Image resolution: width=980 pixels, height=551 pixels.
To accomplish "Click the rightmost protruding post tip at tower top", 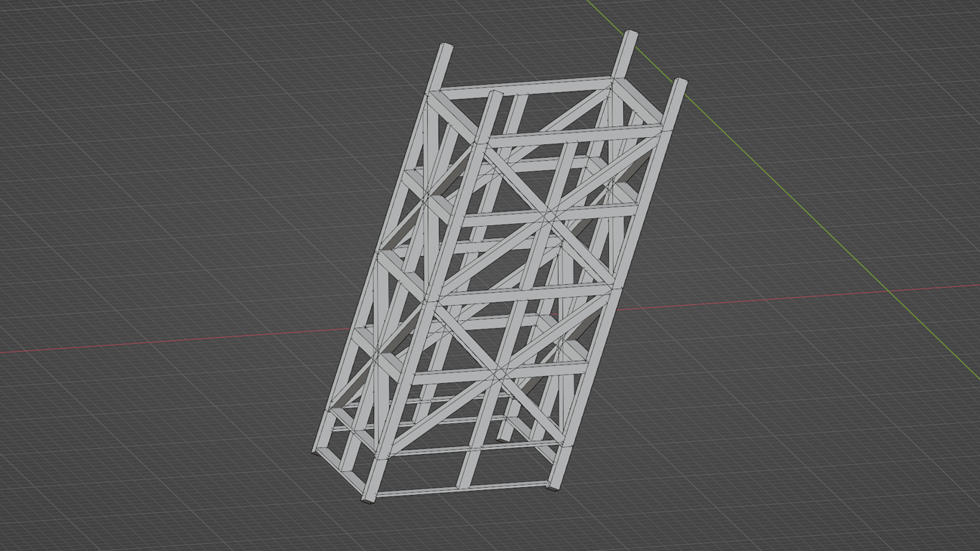I will coord(679,83).
